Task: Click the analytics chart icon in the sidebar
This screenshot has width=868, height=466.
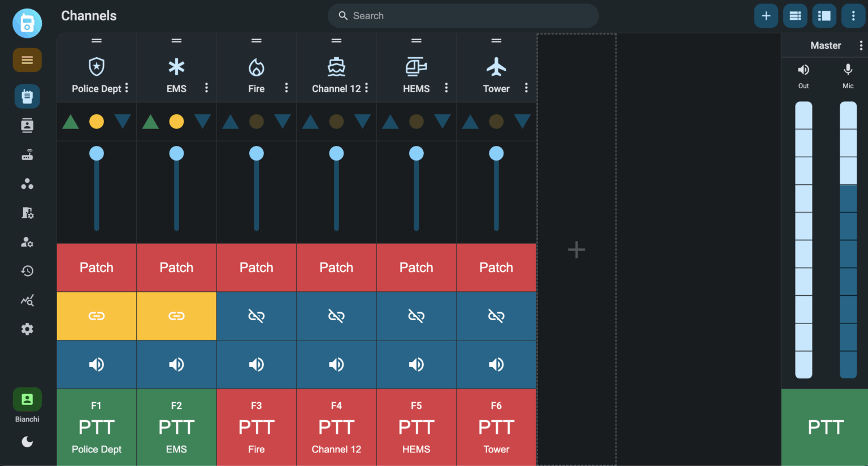Action: [x=27, y=300]
